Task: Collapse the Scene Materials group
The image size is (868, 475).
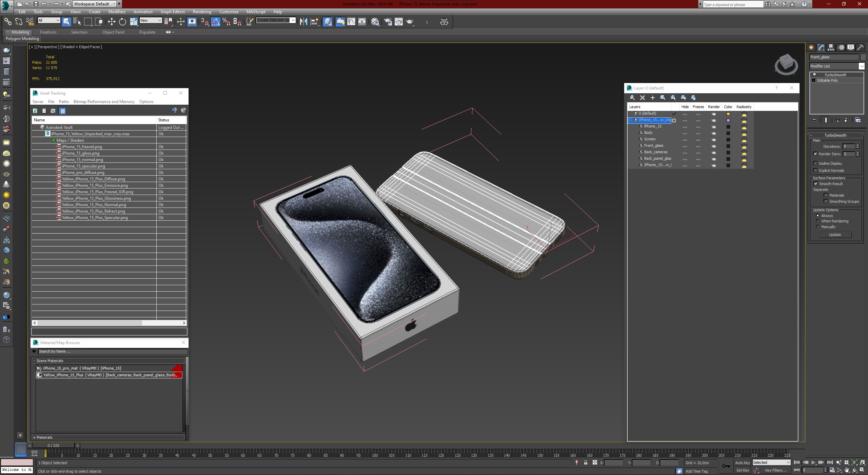Action: pos(34,361)
